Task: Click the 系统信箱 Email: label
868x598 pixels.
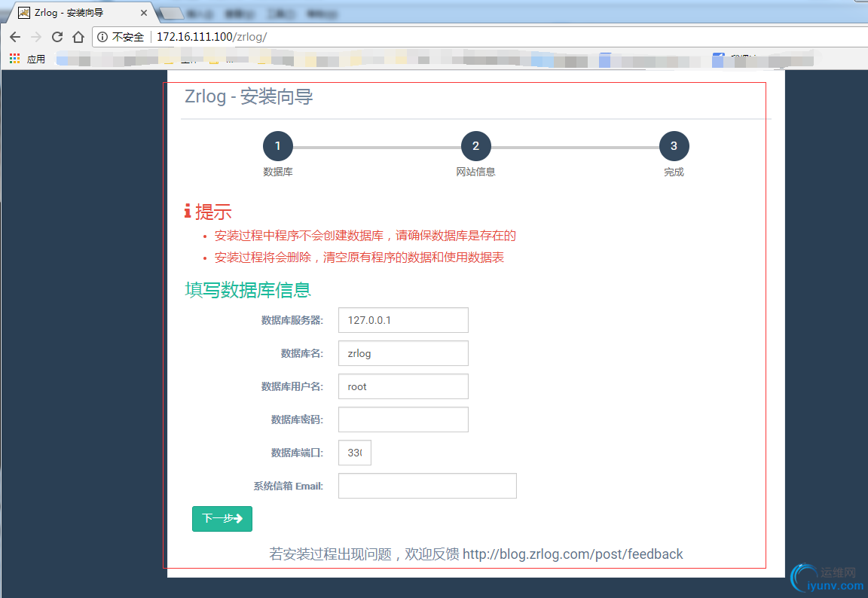Action: [x=289, y=486]
